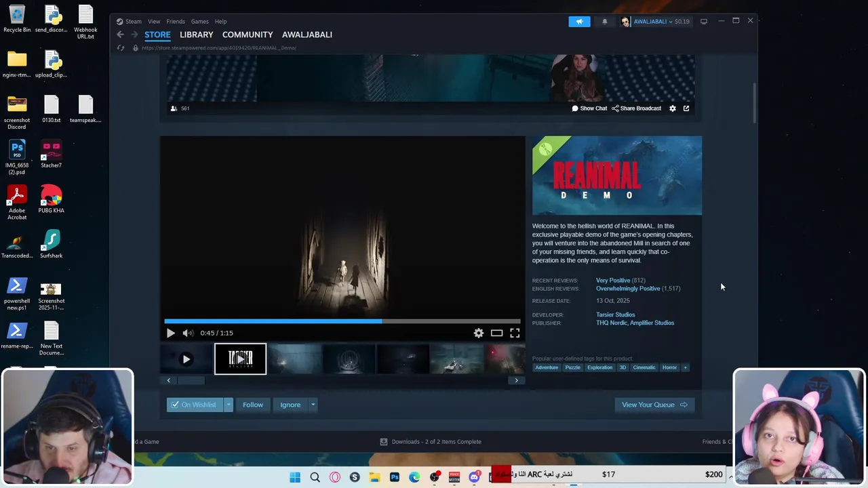Mute the trailer volume

[x=188, y=333]
